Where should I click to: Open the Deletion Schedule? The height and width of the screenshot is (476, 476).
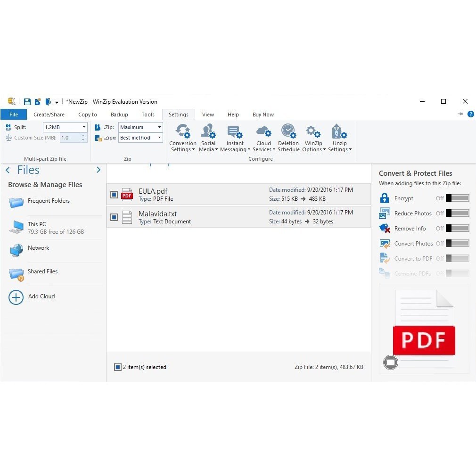[288, 138]
